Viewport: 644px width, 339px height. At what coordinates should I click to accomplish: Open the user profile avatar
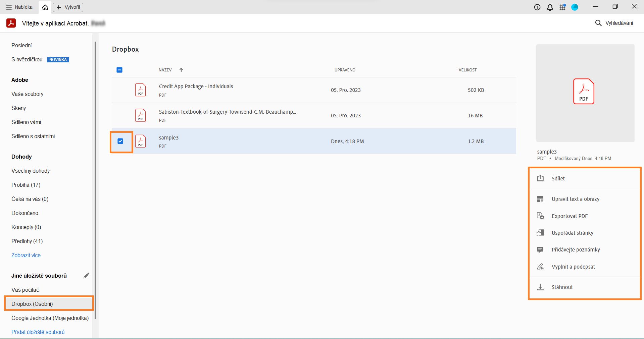point(575,7)
